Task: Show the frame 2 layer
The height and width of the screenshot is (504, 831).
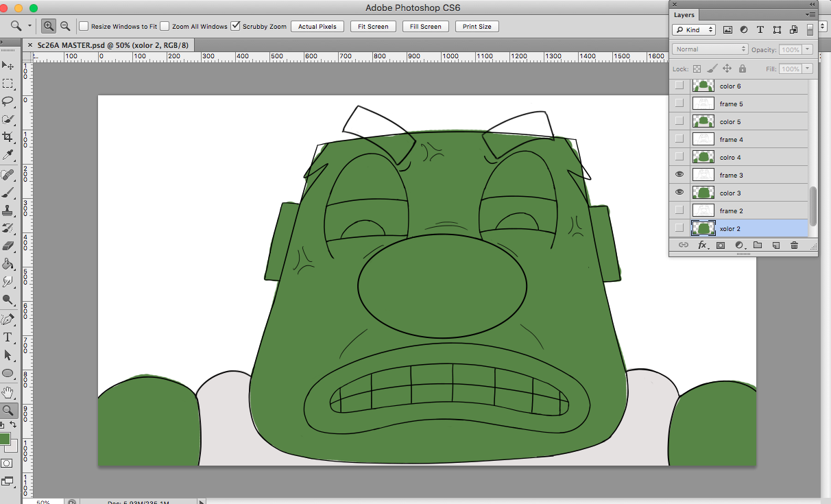Action: pos(679,211)
